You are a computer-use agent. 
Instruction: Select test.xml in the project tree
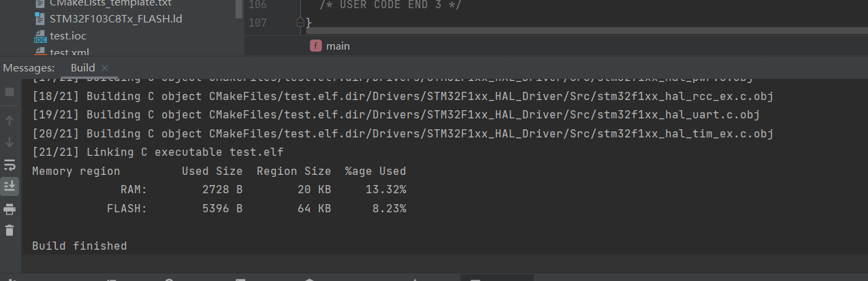pos(69,52)
